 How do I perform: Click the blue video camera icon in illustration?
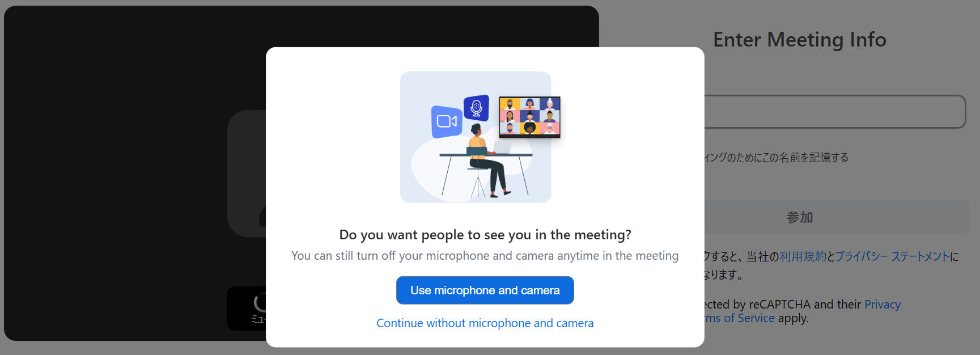(x=447, y=121)
